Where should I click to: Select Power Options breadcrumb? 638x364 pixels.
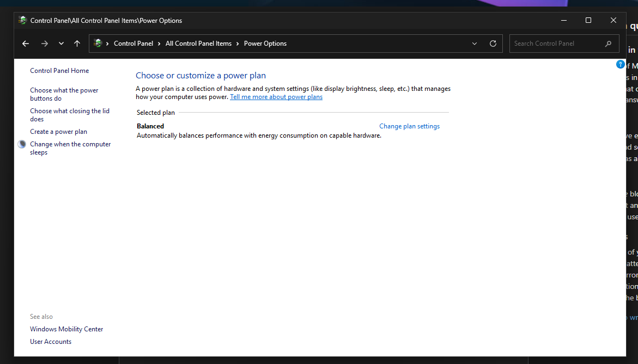[x=265, y=44]
